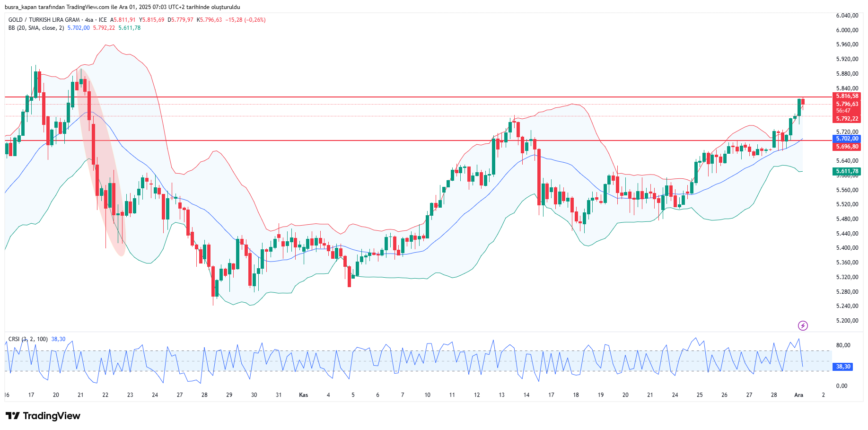Click the 5.696,80 red price label
This screenshot has height=430, width=868.
point(847,147)
